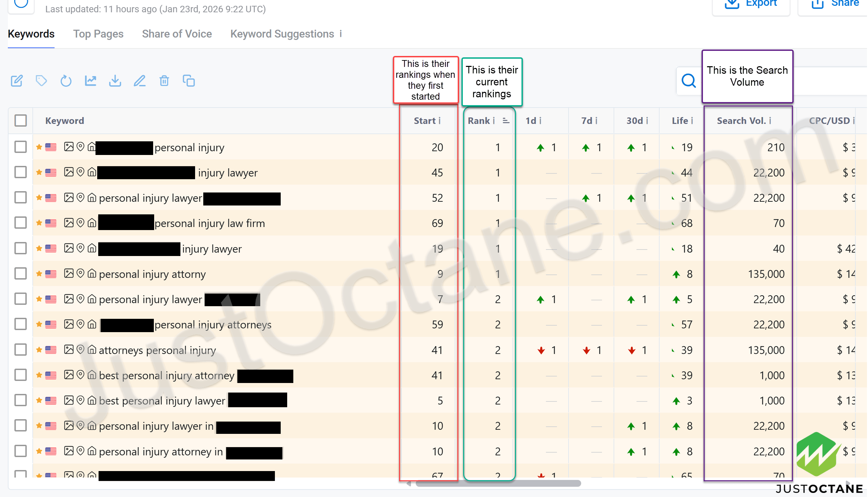The image size is (868, 497).
Task: Click the Search Vol. column header
Action: tap(741, 120)
